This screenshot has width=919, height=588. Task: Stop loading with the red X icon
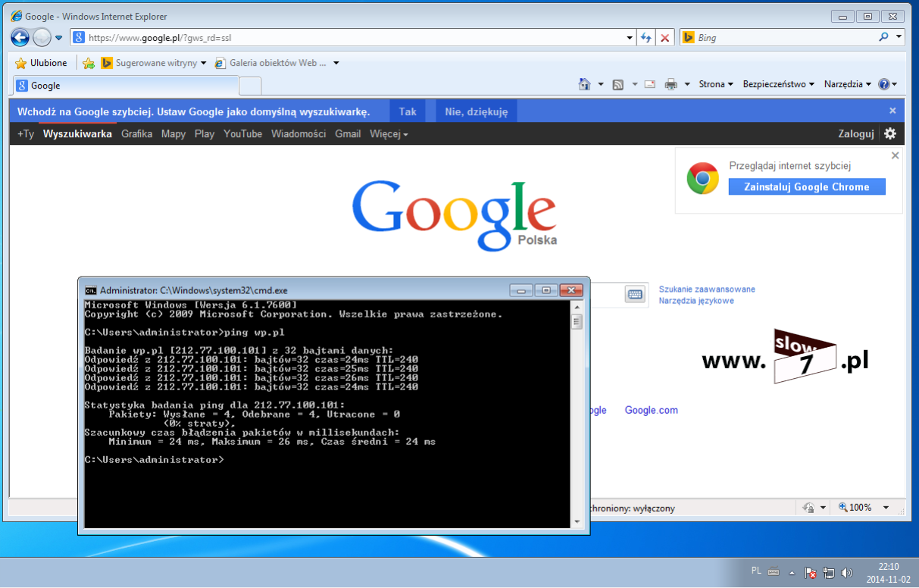(x=665, y=37)
